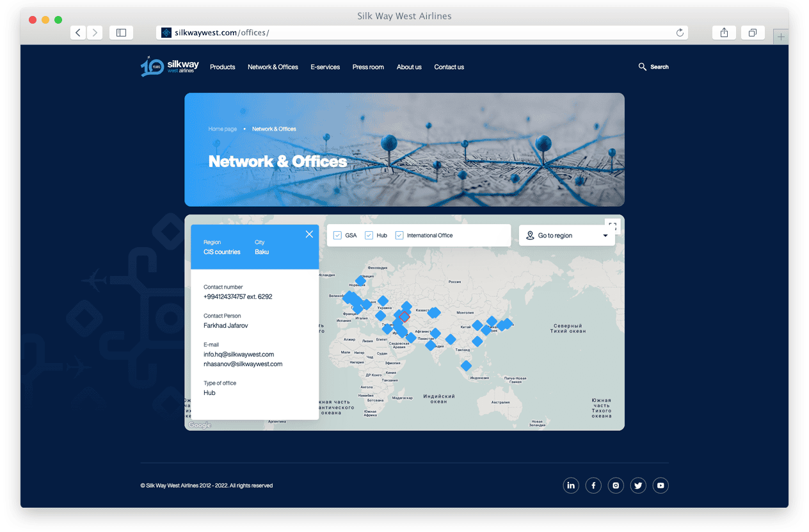Screen dimensions: 809x532
Task: Click the Baku city value
Action: 262,252
